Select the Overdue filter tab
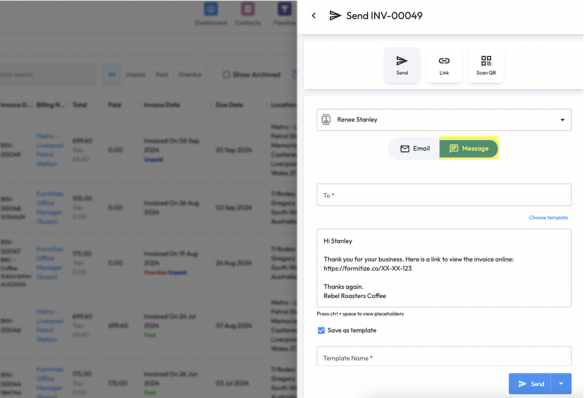Image resolution: width=584 pixels, height=398 pixels. tap(190, 74)
